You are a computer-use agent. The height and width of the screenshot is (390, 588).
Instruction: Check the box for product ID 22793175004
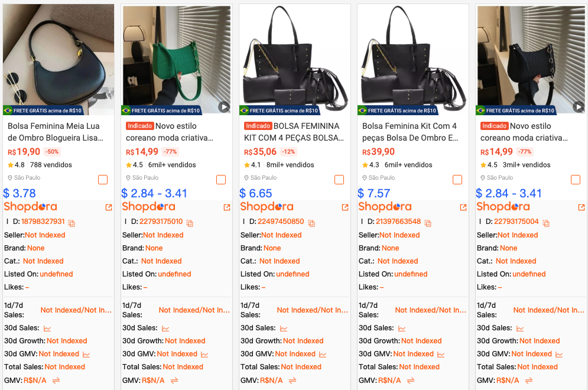[x=576, y=180]
